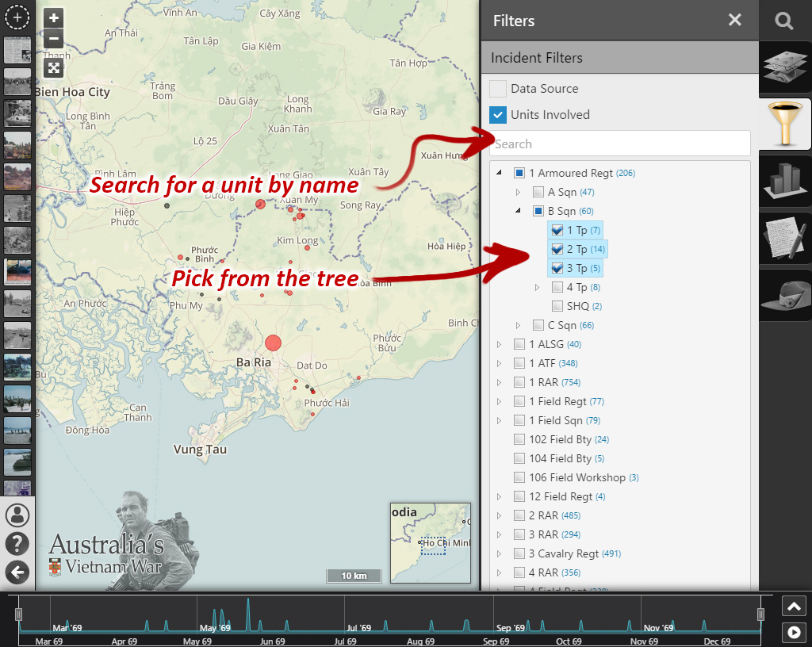
Task: Check the 4 Tp unit checkbox
Action: (557, 287)
